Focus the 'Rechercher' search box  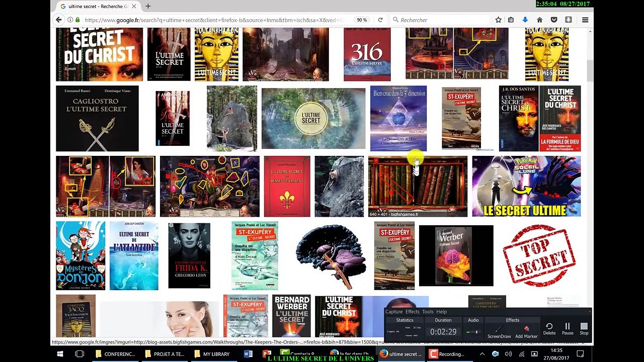[x=440, y=20]
